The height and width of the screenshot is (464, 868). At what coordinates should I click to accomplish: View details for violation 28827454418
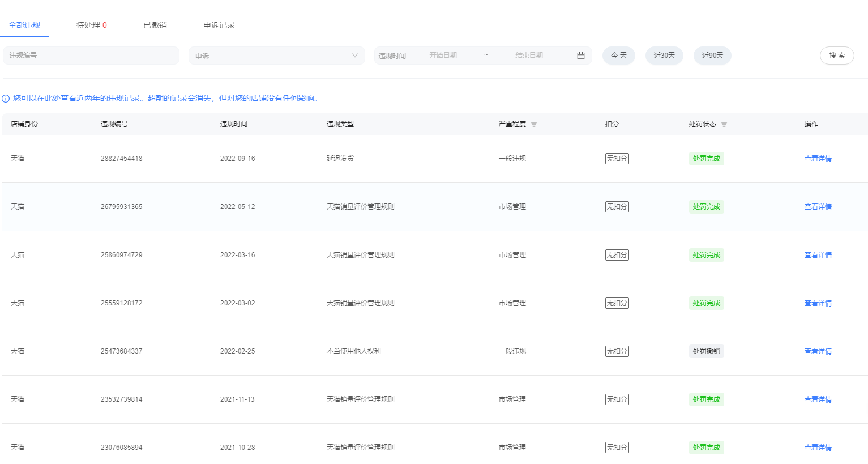click(x=818, y=159)
